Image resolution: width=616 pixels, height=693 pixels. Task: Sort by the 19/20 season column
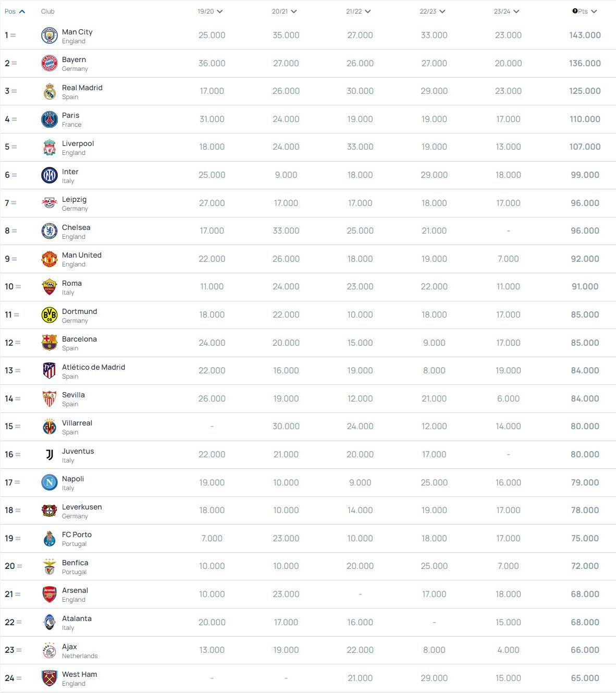click(x=210, y=11)
